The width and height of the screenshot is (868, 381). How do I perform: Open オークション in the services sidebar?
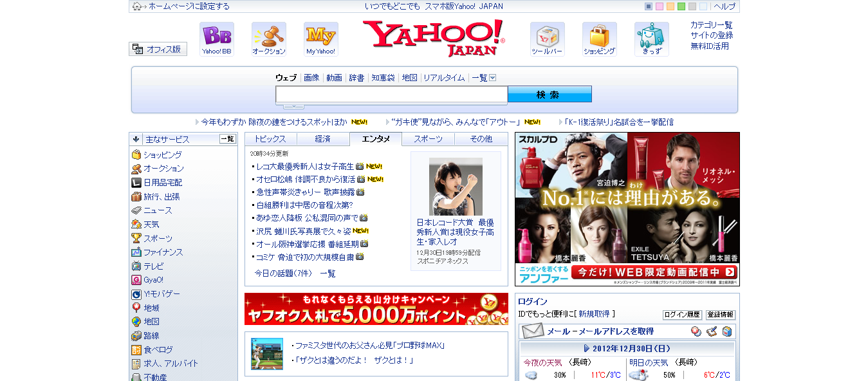(163, 169)
